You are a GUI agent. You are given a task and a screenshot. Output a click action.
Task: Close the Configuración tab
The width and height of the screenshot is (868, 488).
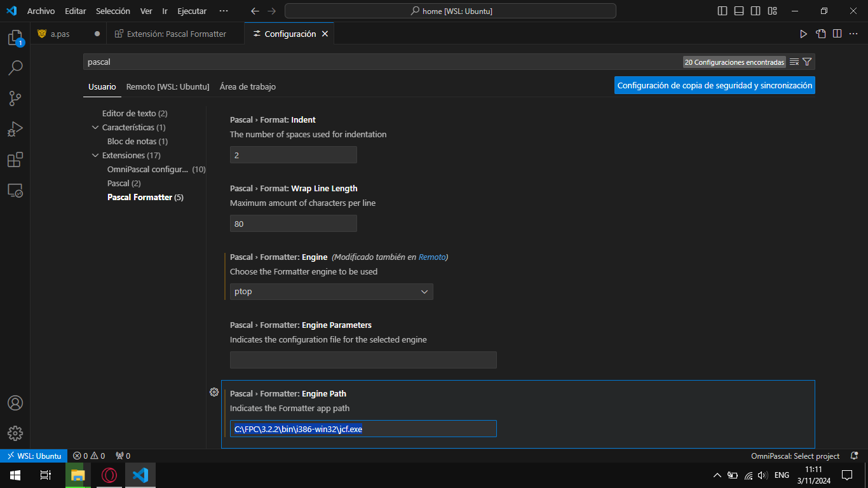coord(325,34)
